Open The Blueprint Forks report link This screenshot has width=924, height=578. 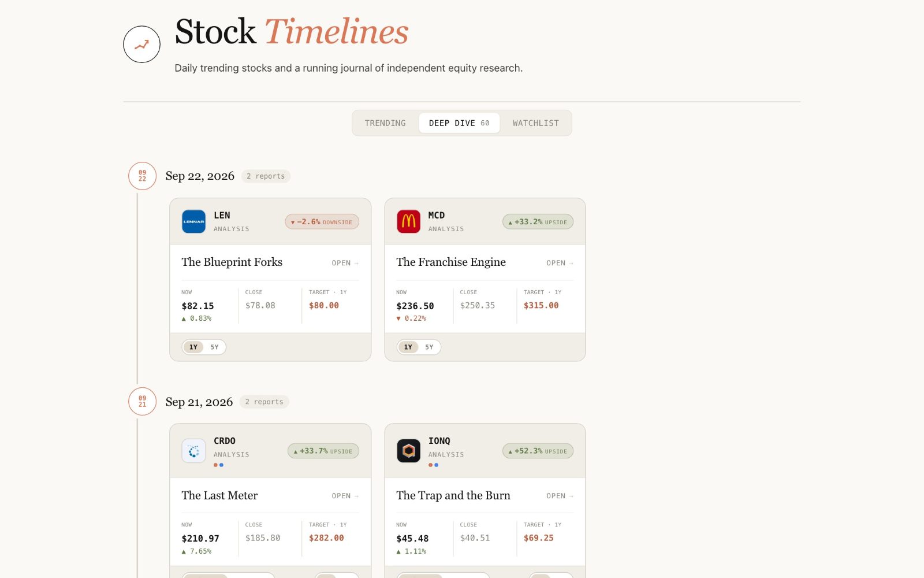click(x=345, y=263)
